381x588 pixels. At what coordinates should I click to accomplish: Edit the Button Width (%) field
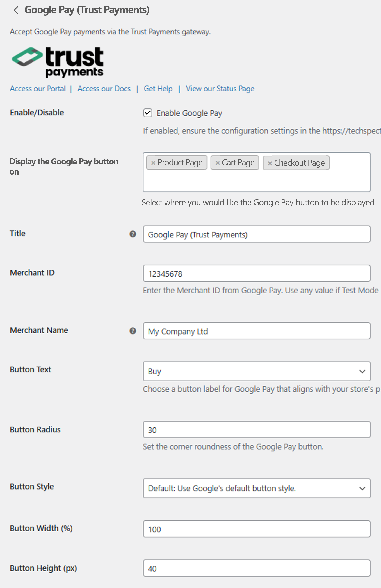tap(257, 529)
